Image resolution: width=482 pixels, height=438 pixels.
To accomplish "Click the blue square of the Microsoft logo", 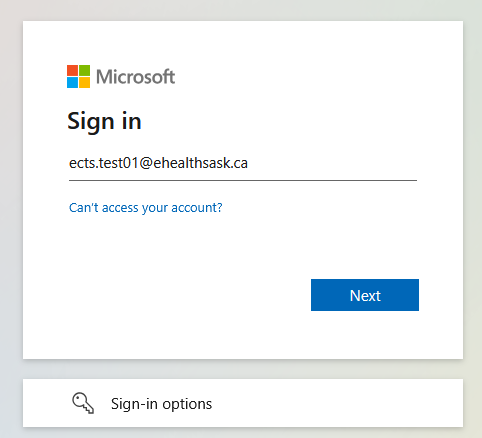I will click(72, 82).
